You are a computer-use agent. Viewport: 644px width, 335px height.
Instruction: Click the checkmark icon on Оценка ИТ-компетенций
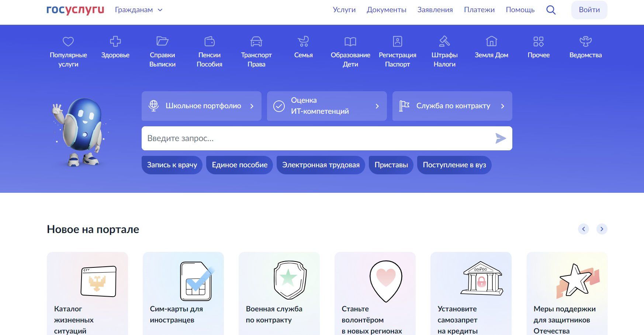point(279,106)
